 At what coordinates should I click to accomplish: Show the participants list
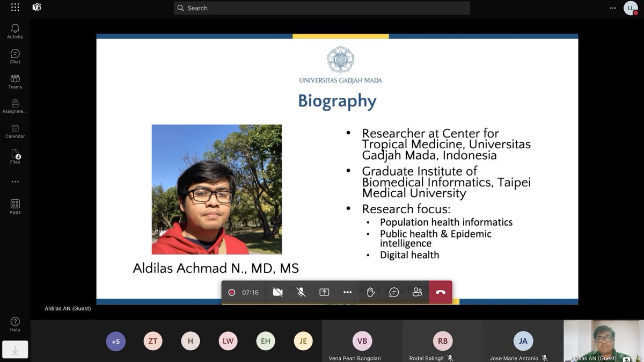(418, 292)
